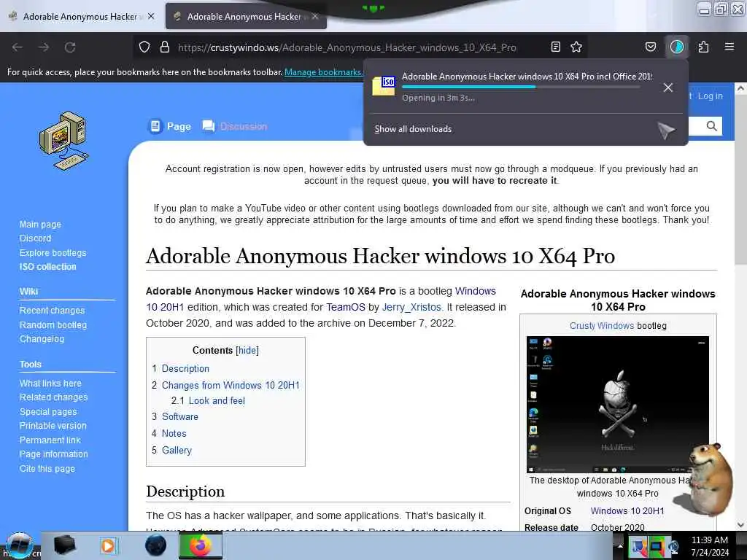747x560 pixels.
Task: Open Special pages link
Action: click(48, 412)
